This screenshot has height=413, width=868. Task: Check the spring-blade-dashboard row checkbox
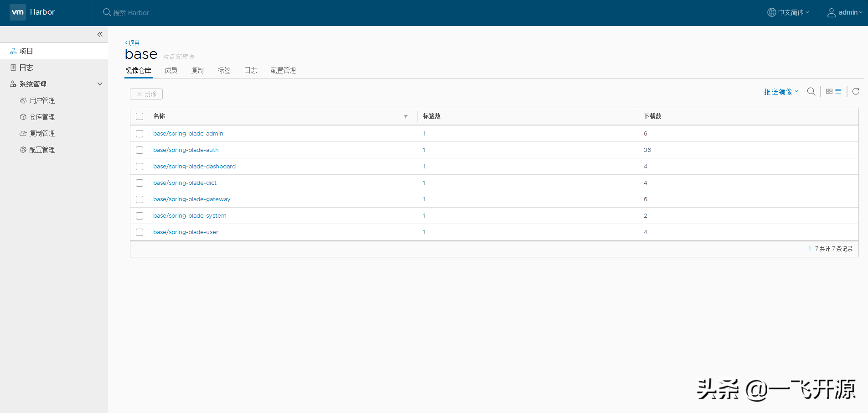pyautogui.click(x=139, y=167)
